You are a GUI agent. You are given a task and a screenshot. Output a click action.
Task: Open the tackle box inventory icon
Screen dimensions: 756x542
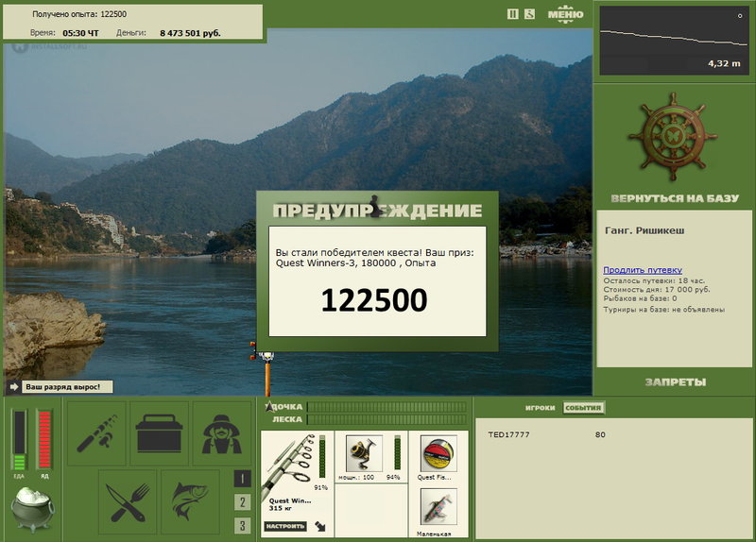(x=159, y=433)
